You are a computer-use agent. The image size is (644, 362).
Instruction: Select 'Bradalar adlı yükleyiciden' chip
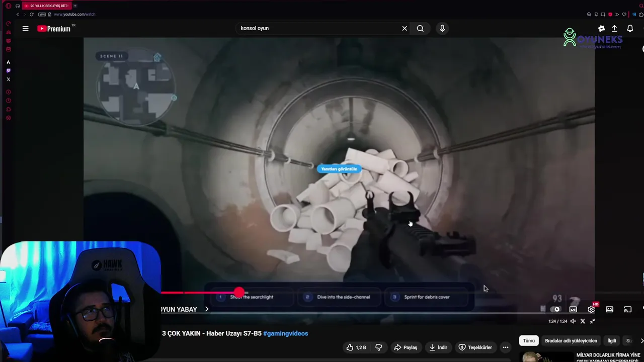point(571,340)
